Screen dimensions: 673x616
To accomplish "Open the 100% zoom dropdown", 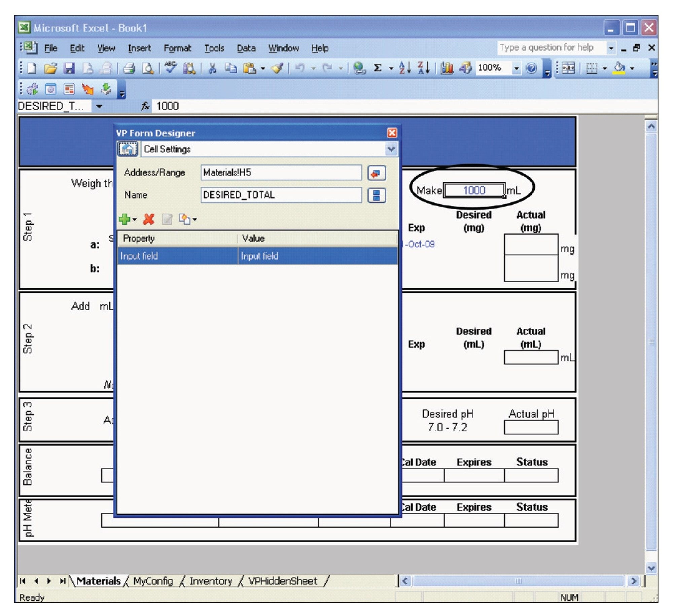I will [x=516, y=69].
